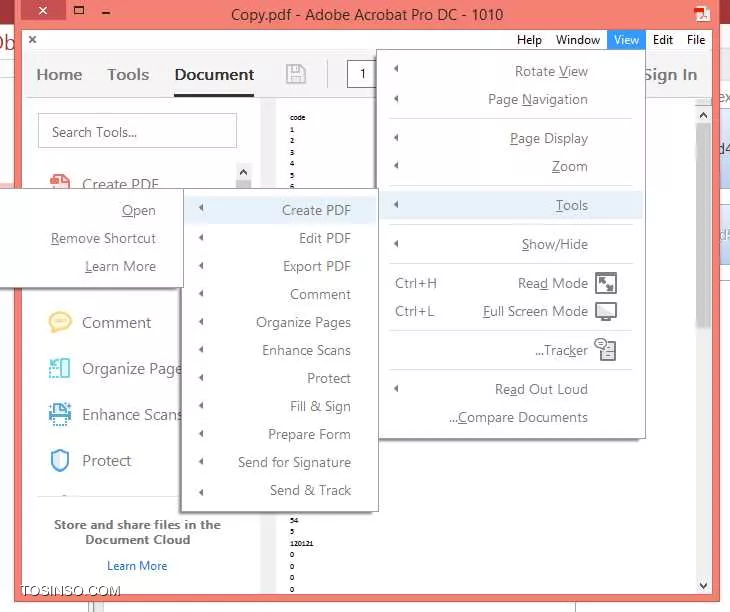Expand the Export PDF submenu arrow
Image resolution: width=730 pixels, height=612 pixels.
click(x=201, y=266)
